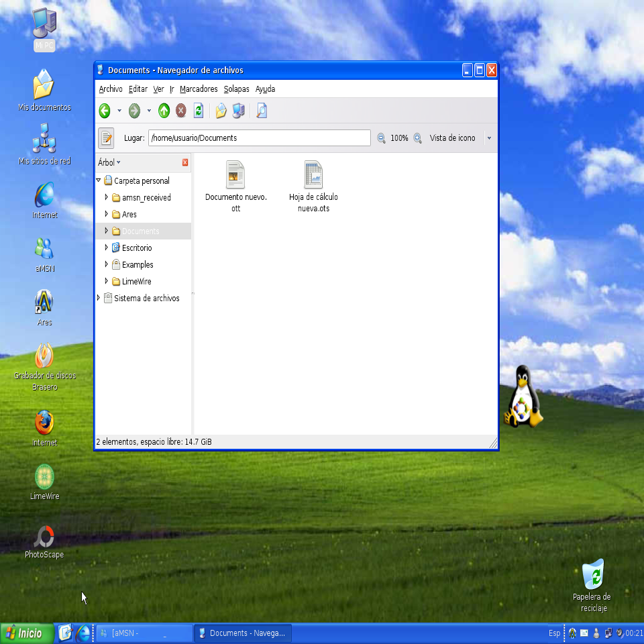Open the Home folder toolbar icon
Image resolution: width=644 pixels, height=644 pixels.
point(221,111)
